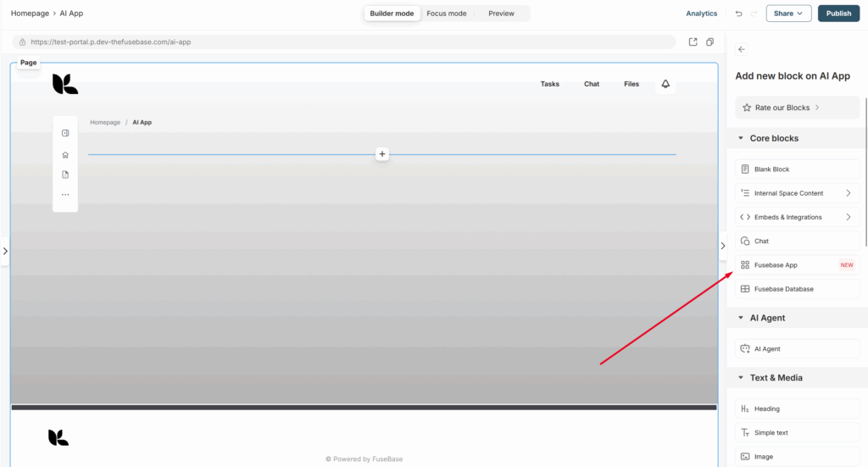Open the Share dropdown
The height and width of the screenshot is (467, 868).
coord(788,14)
